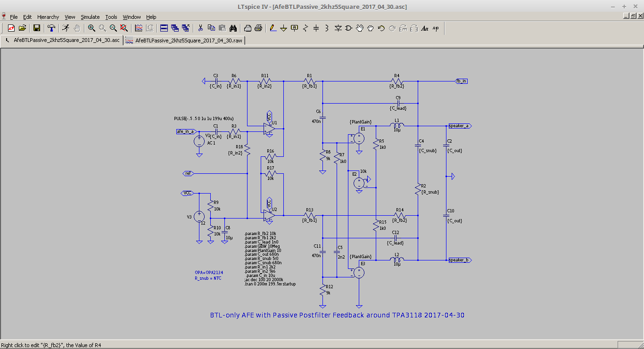Image resolution: width=644 pixels, height=349 pixels.
Task: Click the Zoom In magnifier
Action: coord(91,28)
